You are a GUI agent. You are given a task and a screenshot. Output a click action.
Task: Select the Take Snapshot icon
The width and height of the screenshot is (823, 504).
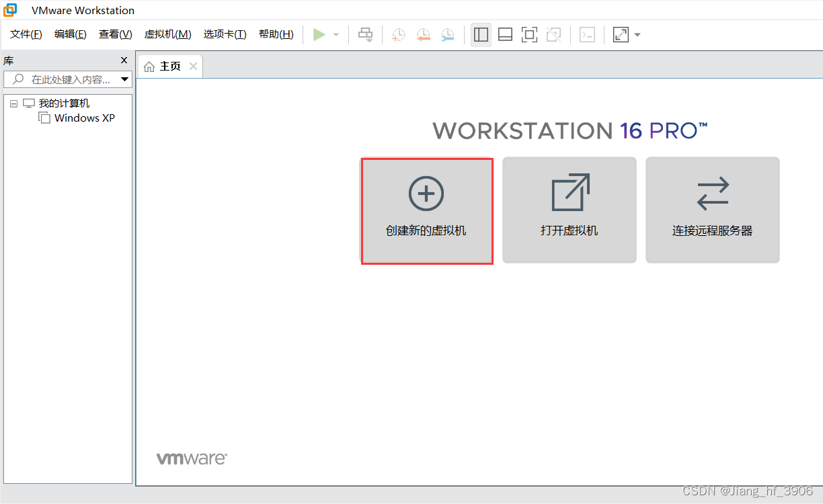click(x=398, y=34)
